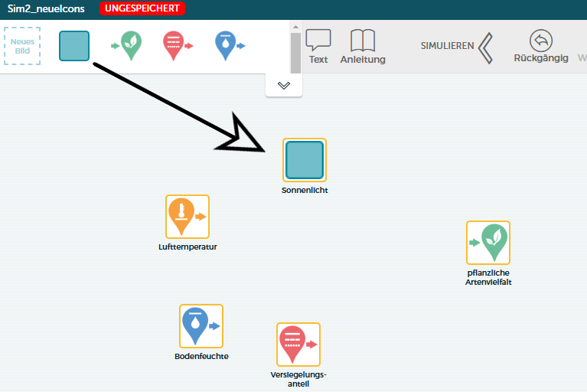The image size is (587, 392).
Task: Select the Lufttemperatur thermometer node
Action: tap(188, 217)
